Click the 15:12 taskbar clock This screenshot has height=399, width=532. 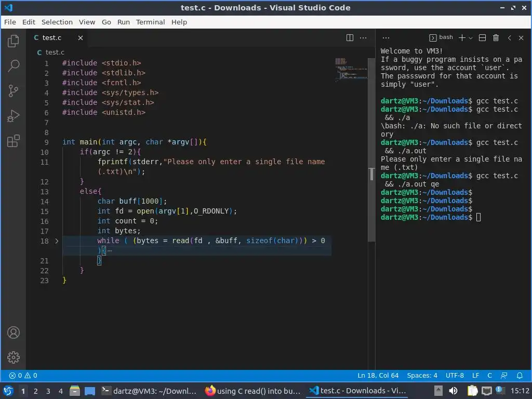[x=520, y=391]
